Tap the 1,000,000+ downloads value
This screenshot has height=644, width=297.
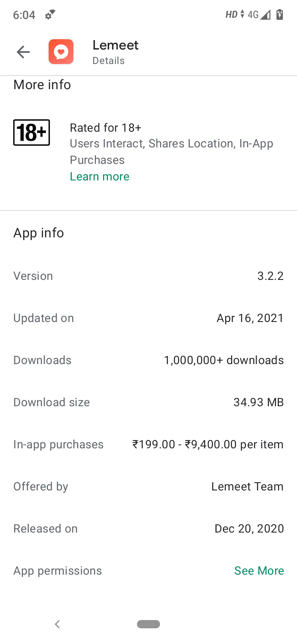point(224,360)
